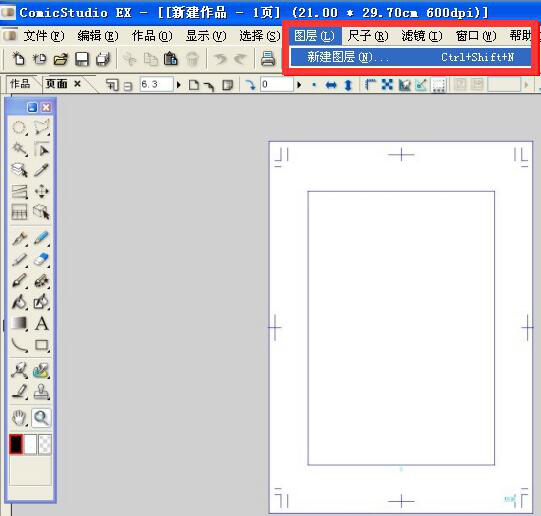Click the print icon in toolbar
Screen dimensions: 541x516
click(x=268, y=59)
